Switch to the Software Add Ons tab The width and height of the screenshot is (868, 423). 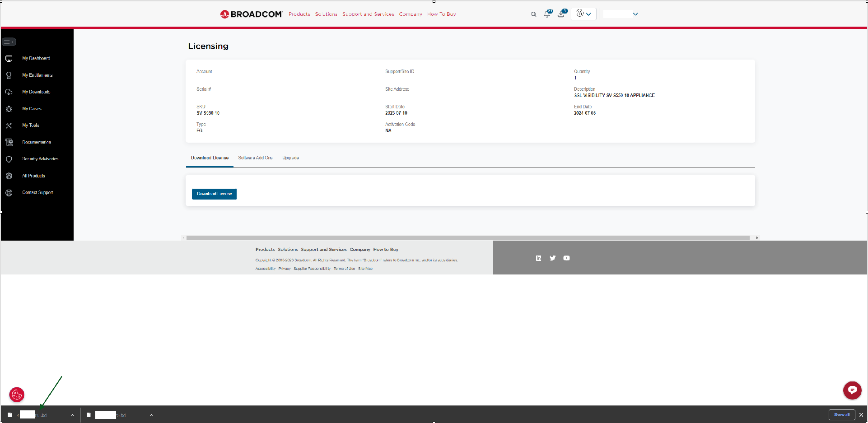(x=255, y=158)
